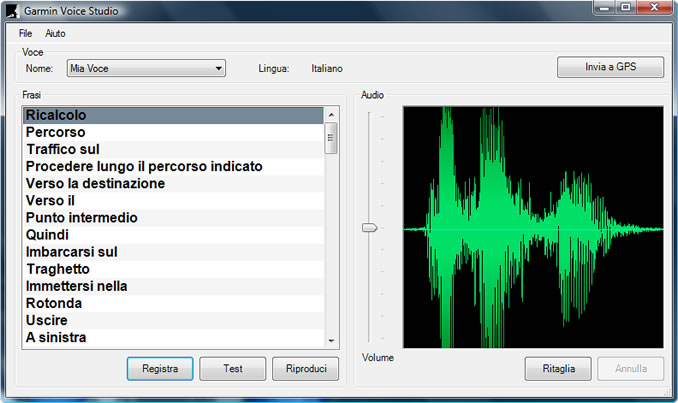This screenshot has width=678, height=403.
Task: Click the Garmin Voice Studio title icon
Action: (13, 11)
